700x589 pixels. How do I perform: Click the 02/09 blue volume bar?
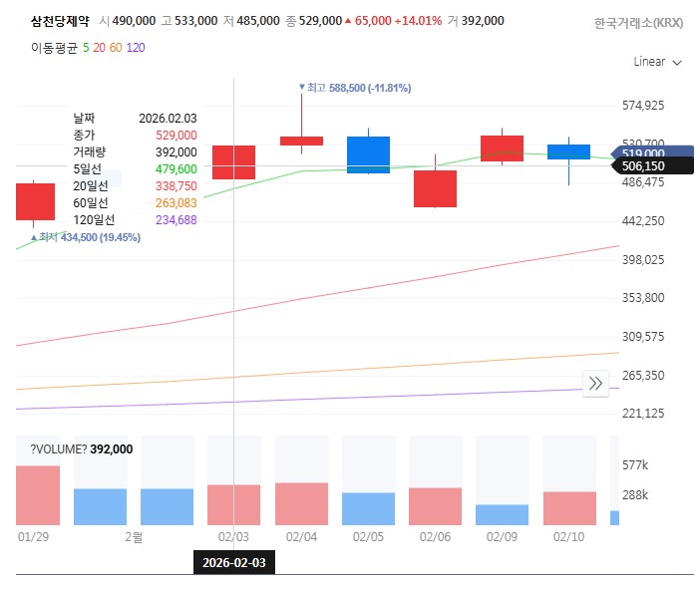coord(502,514)
